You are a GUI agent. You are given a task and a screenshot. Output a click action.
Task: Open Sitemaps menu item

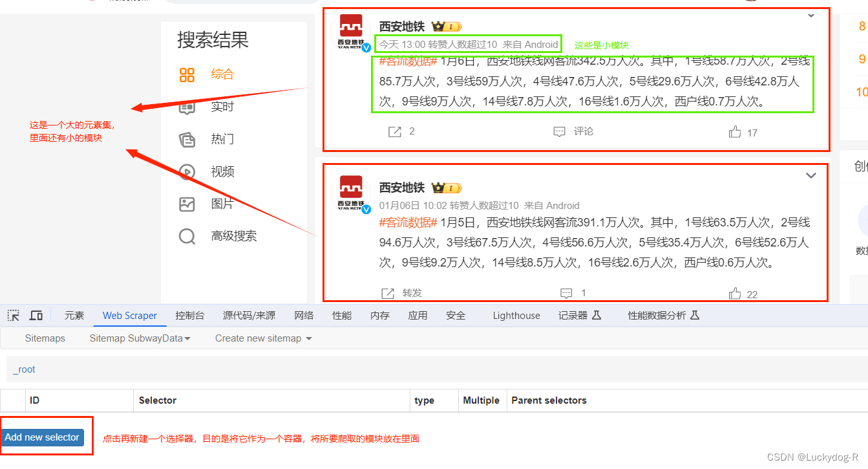coord(45,338)
